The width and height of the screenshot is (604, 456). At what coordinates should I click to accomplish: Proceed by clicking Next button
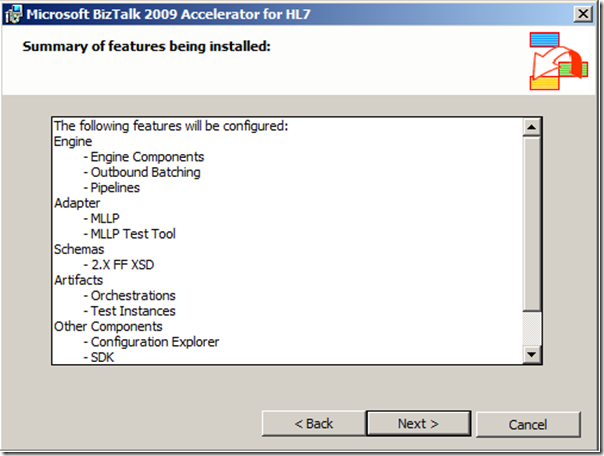(418, 424)
